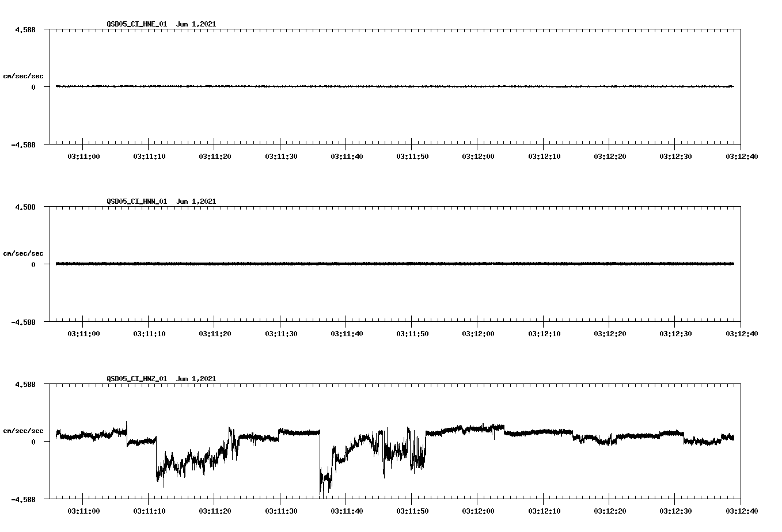
Task: Click 03:11:20 time label under HNE plot
Action: 215,156
